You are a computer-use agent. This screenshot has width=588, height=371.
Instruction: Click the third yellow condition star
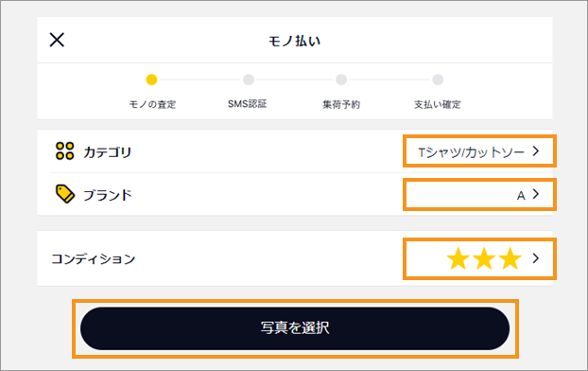[510, 258]
